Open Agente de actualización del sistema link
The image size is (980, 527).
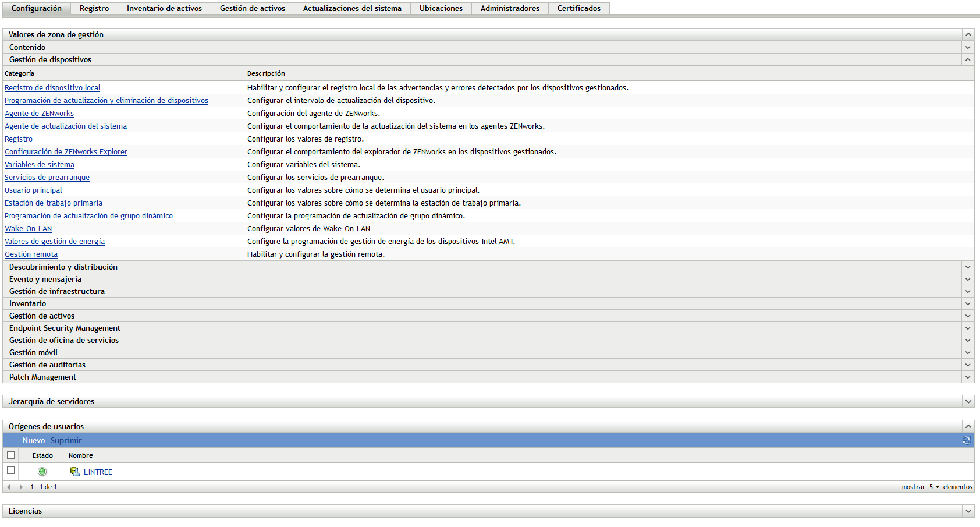66,126
